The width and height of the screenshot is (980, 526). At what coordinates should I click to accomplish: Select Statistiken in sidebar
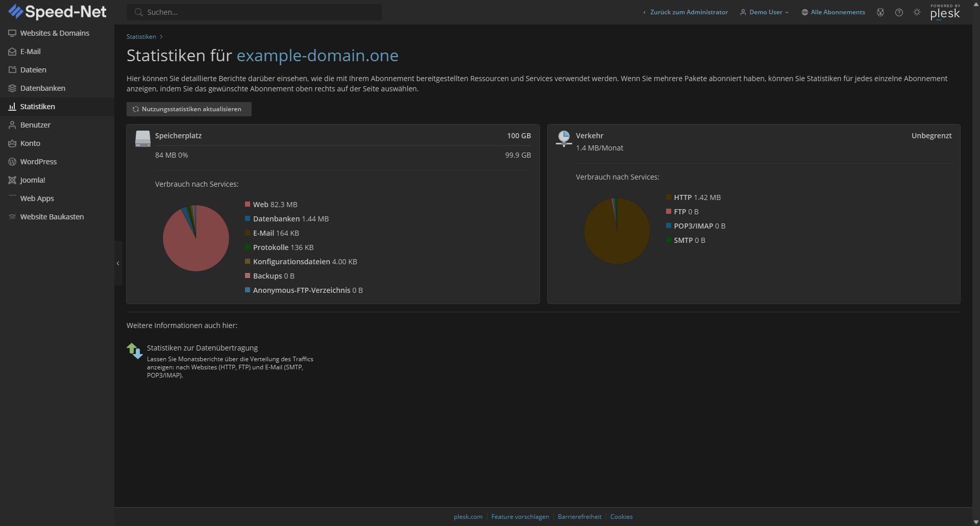pyautogui.click(x=57, y=107)
